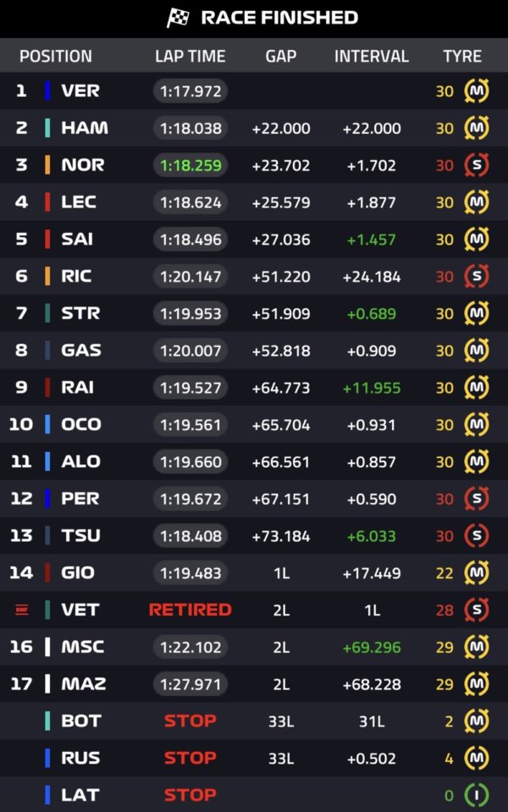Click NOR's soft tyre icon
Image resolution: width=508 pixels, height=812 pixels.
(x=477, y=165)
